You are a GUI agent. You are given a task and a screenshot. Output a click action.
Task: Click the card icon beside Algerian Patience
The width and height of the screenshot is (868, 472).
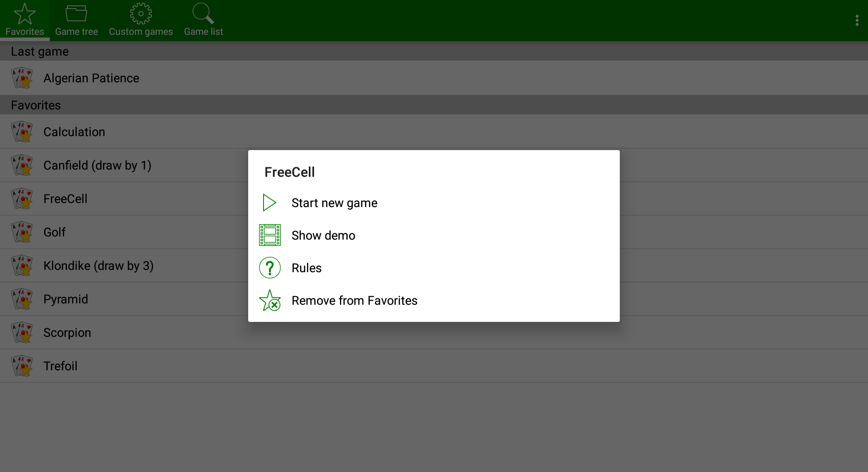pos(22,78)
